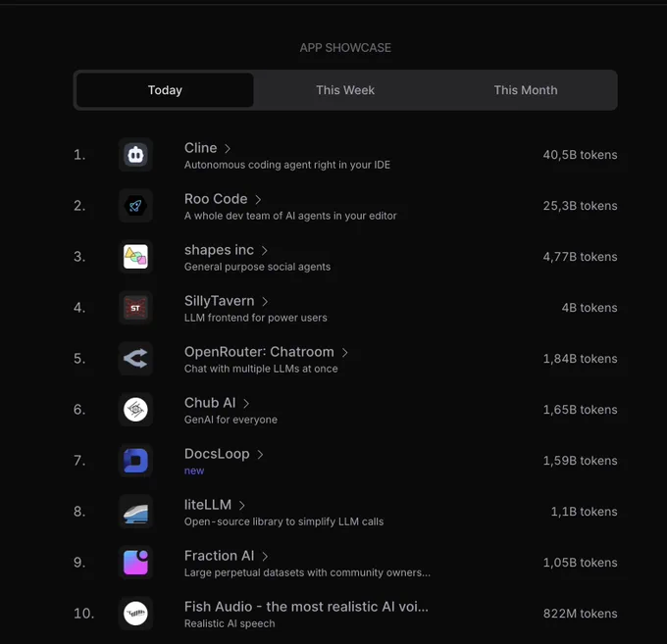667x644 pixels.
Task: Open the shapes inc app link
Action: (x=219, y=250)
